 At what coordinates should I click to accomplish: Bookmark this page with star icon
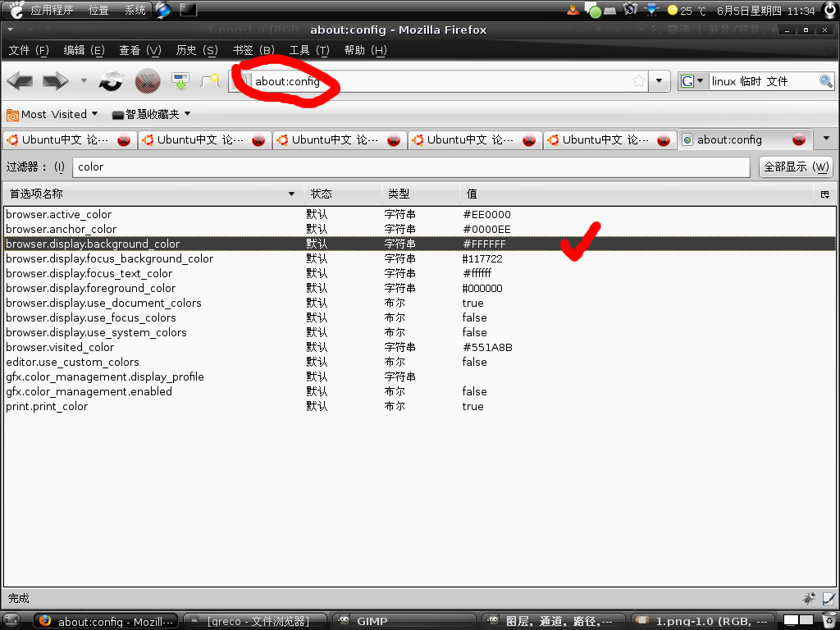point(638,81)
